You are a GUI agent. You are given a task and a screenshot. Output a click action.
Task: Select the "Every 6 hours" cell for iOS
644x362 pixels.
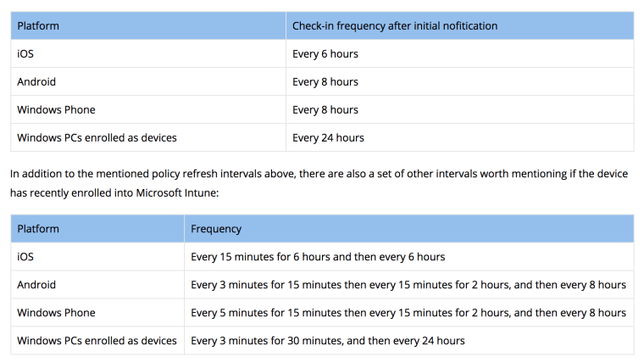coord(325,53)
